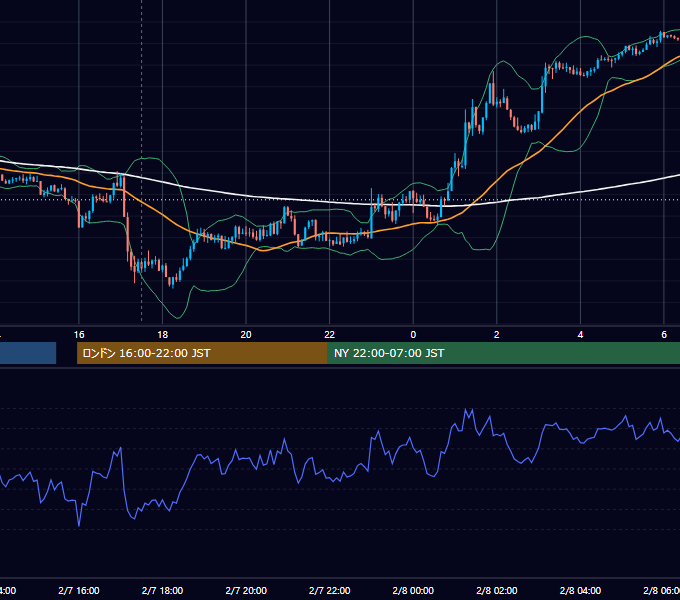
Task: Click hour label 20 under price chart
Action: pyautogui.click(x=246, y=335)
